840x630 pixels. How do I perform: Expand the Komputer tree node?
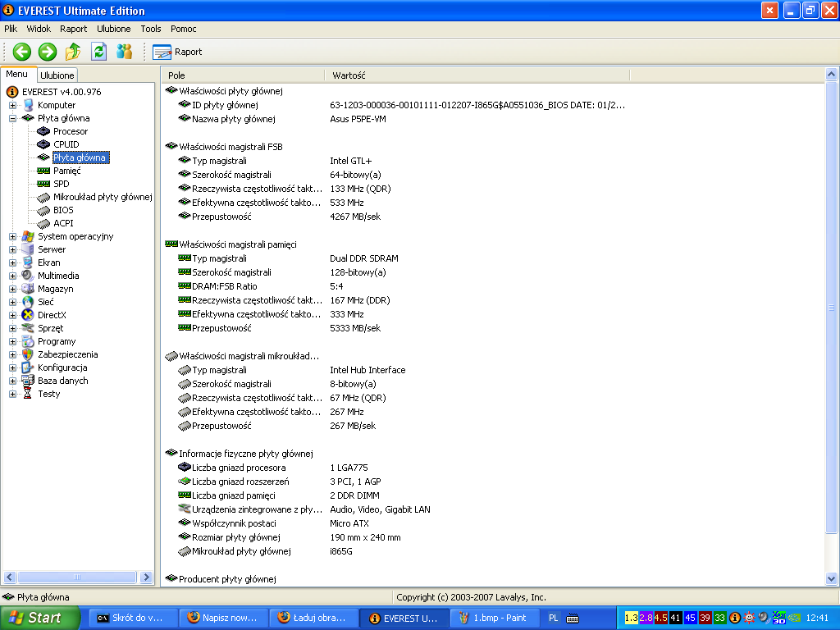pos(12,106)
